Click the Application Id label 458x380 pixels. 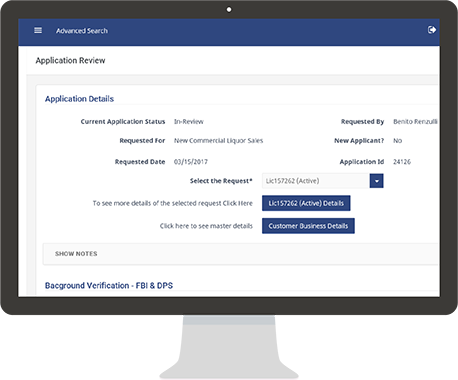click(x=362, y=162)
